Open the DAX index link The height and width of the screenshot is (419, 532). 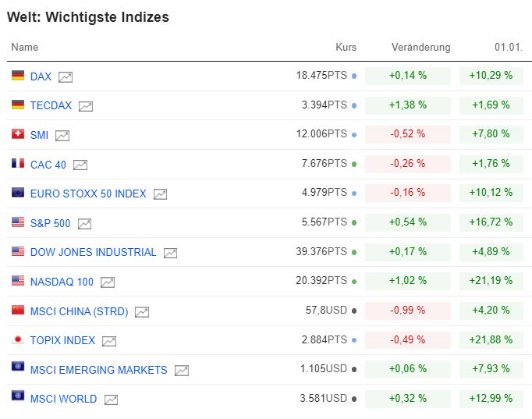[x=41, y=76]
